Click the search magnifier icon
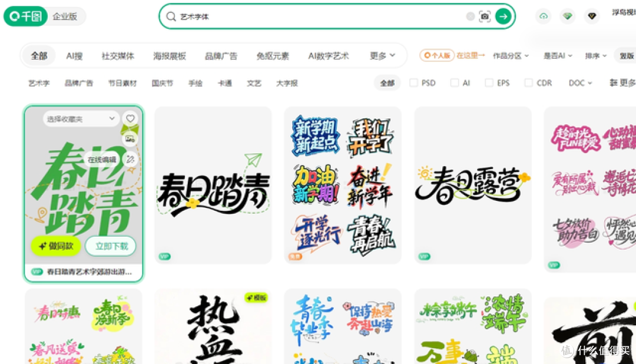The height and width of the screenshot is (364, 636). point(171,16)
